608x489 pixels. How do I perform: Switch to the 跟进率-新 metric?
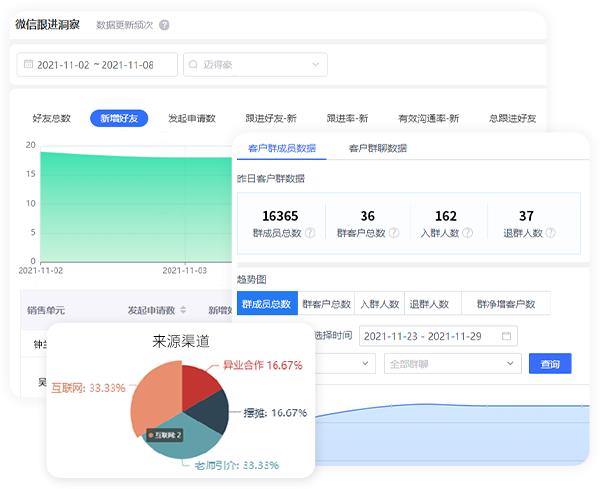tap(347, 118)
